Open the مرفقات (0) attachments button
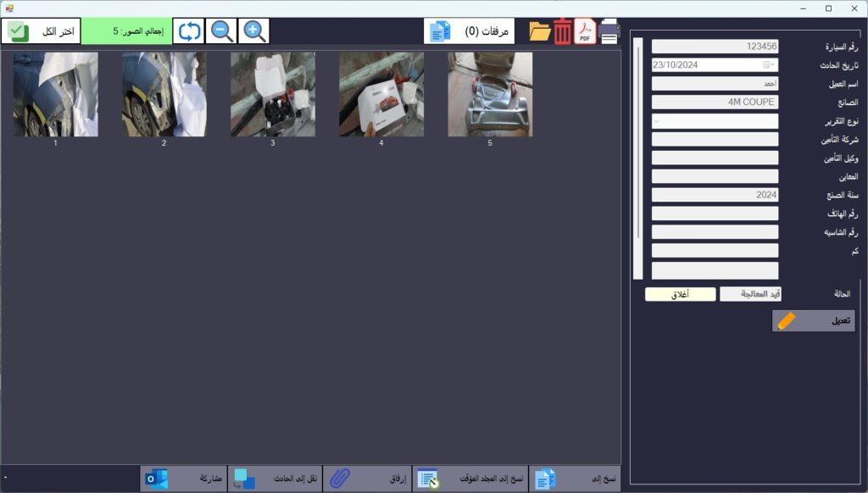This screenshot has width=868, height=493. (470, 30)
